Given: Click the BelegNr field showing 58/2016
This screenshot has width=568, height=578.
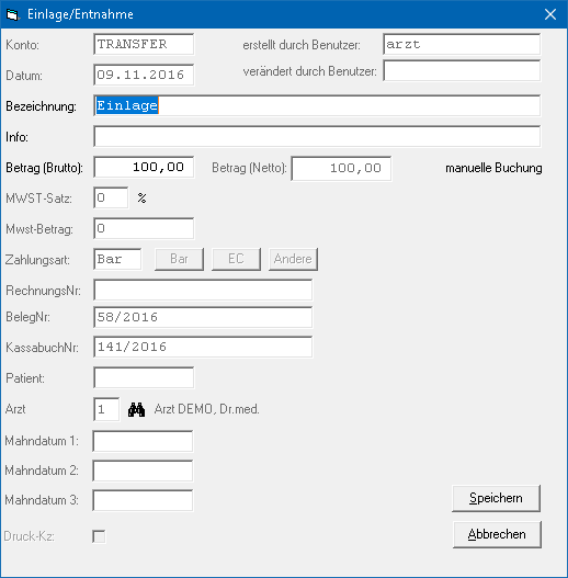Looking at the screenshot, I should [203, 317].
